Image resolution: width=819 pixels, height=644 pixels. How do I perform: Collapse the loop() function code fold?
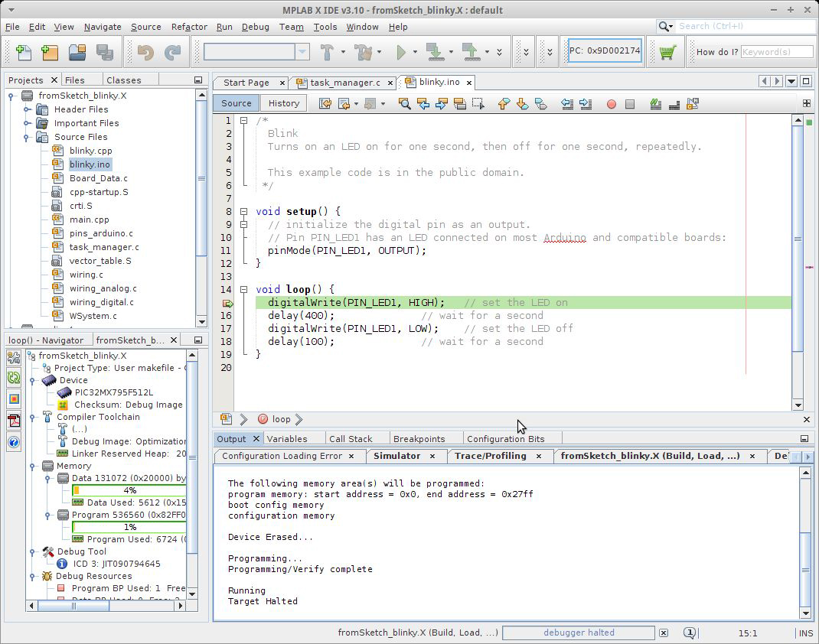pos(242,289)
